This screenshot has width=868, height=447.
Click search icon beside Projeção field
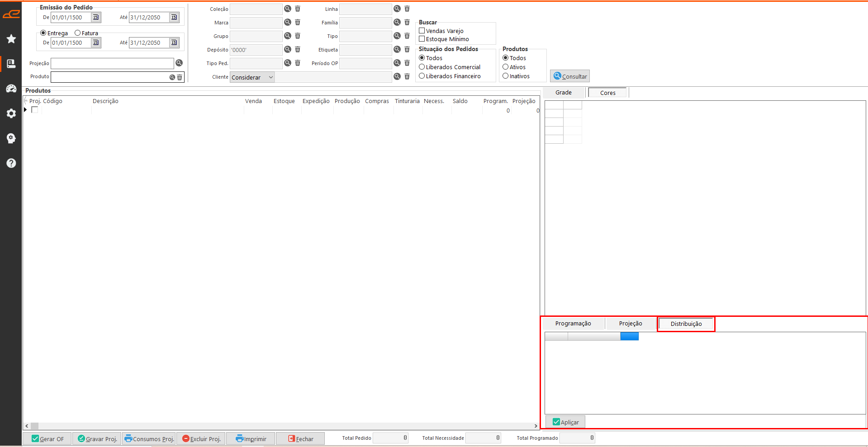(x=179, y=63)
